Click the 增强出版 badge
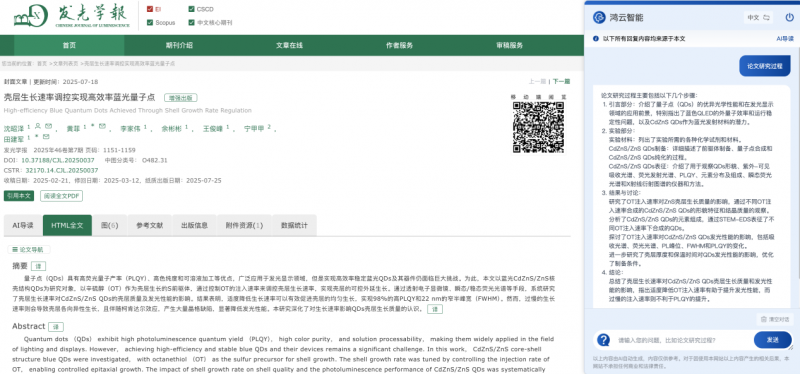Image resolution: width=800 pixels, height=374 pixels. tap(181, 98)
